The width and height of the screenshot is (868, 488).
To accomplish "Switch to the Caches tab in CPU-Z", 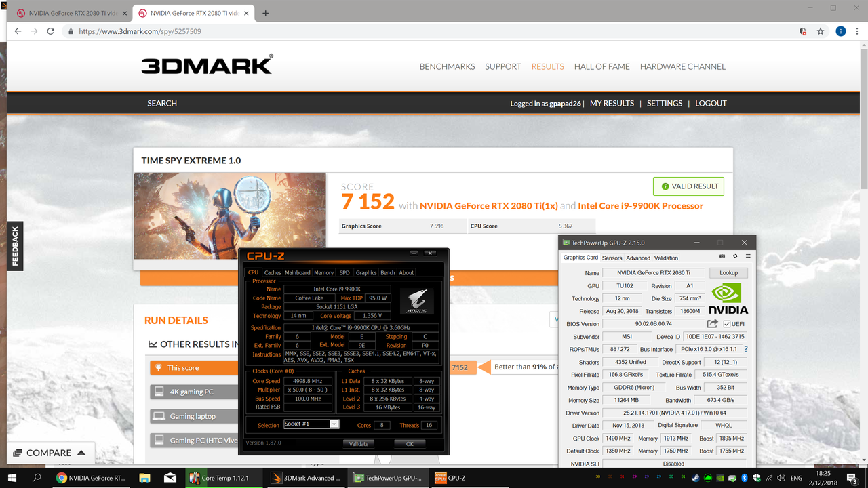I will click(273, 272).
